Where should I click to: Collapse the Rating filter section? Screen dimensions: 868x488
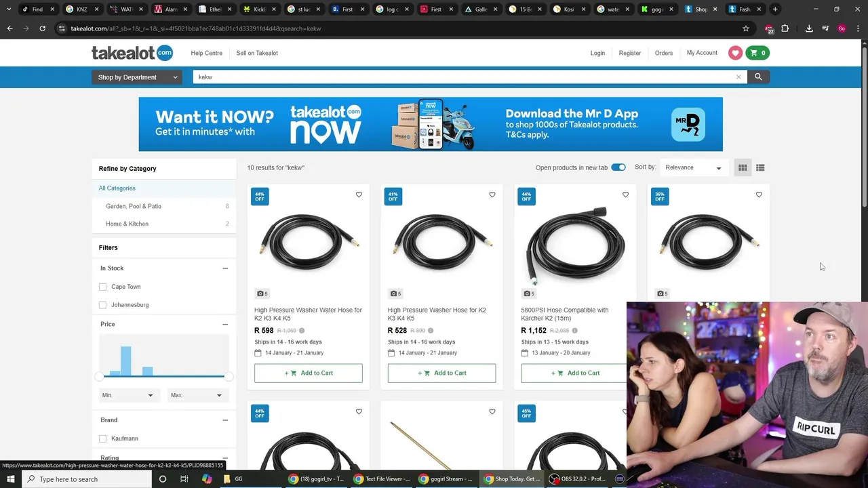(x=225, y=458)
